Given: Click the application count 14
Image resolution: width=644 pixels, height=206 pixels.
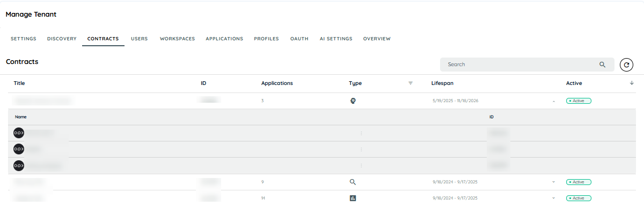Looking at the screenshot, I should coord(263,198).
